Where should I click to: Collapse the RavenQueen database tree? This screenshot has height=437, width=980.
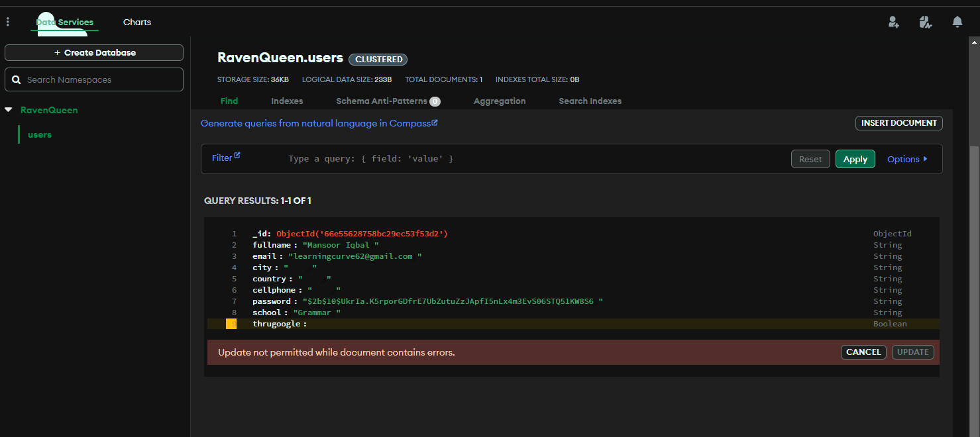[9, 110]
